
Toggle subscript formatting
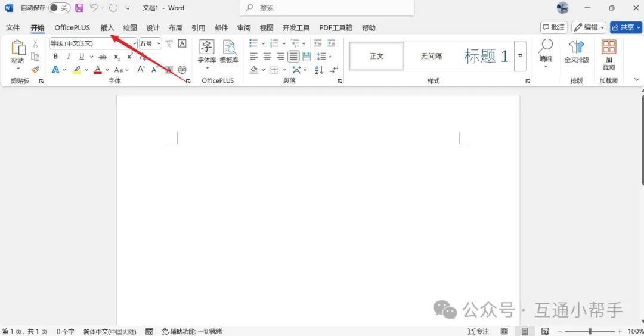tap(117, 57)
